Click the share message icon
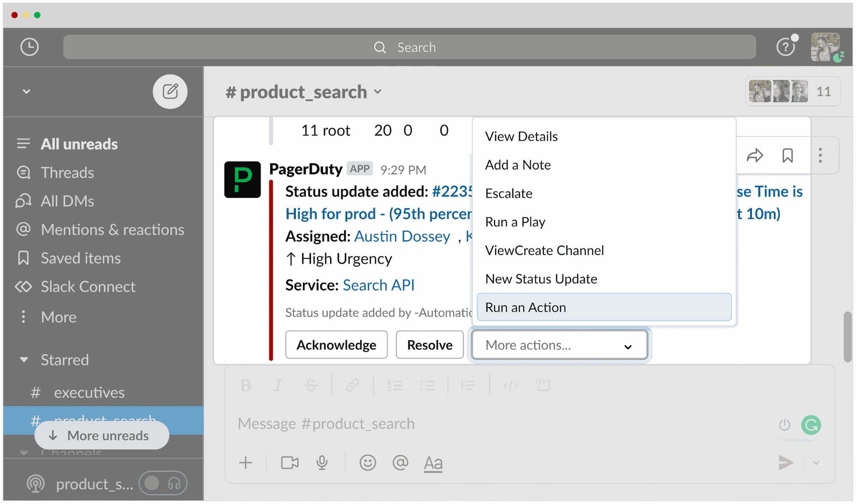Viewport: 856px width, 504px height. point(755,155)
